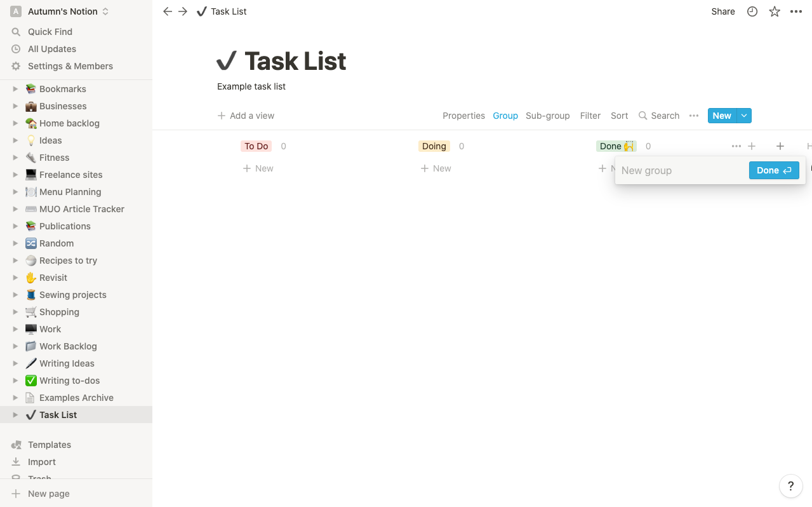Open the dropdown arrow beside New button

[745, 116]
